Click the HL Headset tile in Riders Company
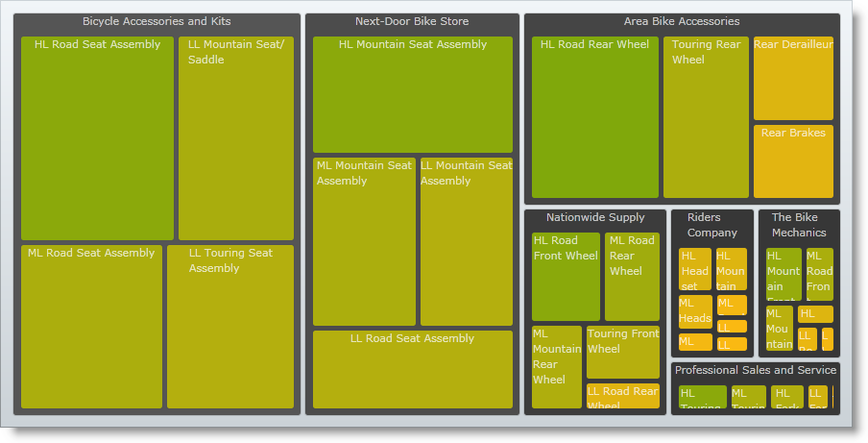868x443 pixels. [695, 269]
